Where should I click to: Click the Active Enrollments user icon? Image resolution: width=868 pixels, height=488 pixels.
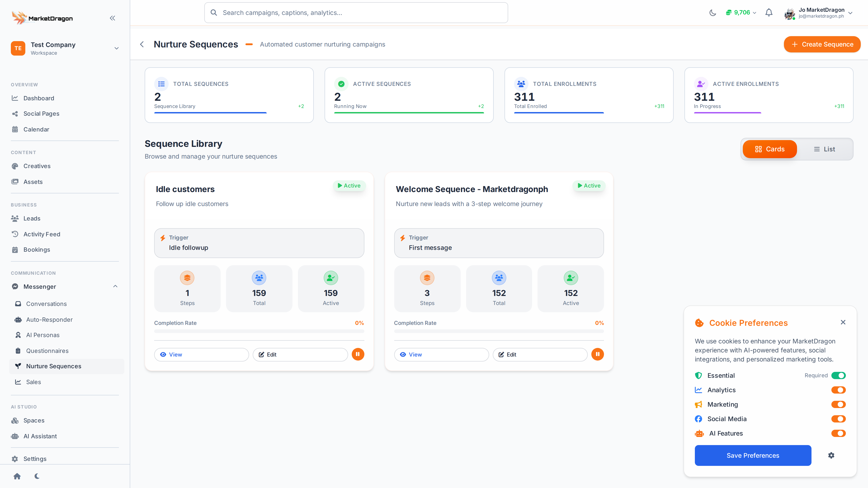(701, 84)
